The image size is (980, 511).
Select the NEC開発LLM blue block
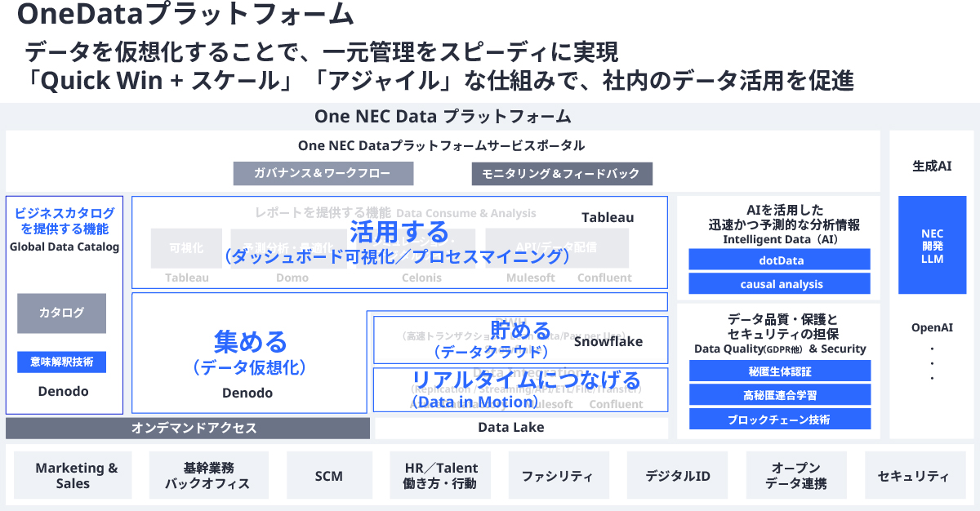[x=932, y=245]
